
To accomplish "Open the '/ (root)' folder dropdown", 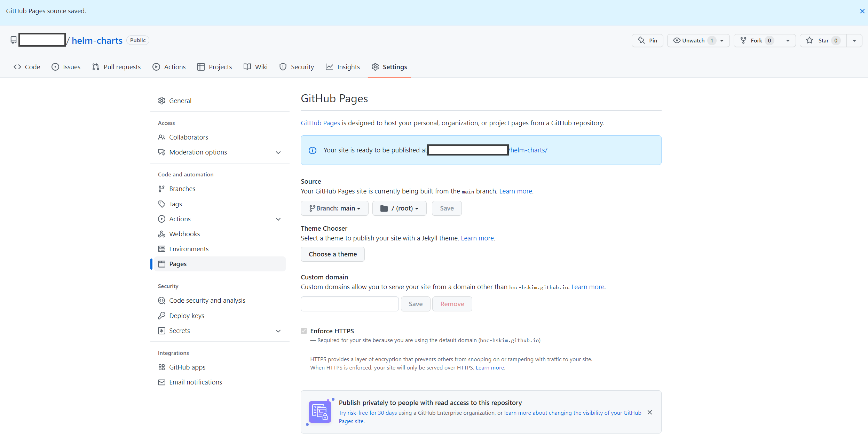I will tap(399, 208).
